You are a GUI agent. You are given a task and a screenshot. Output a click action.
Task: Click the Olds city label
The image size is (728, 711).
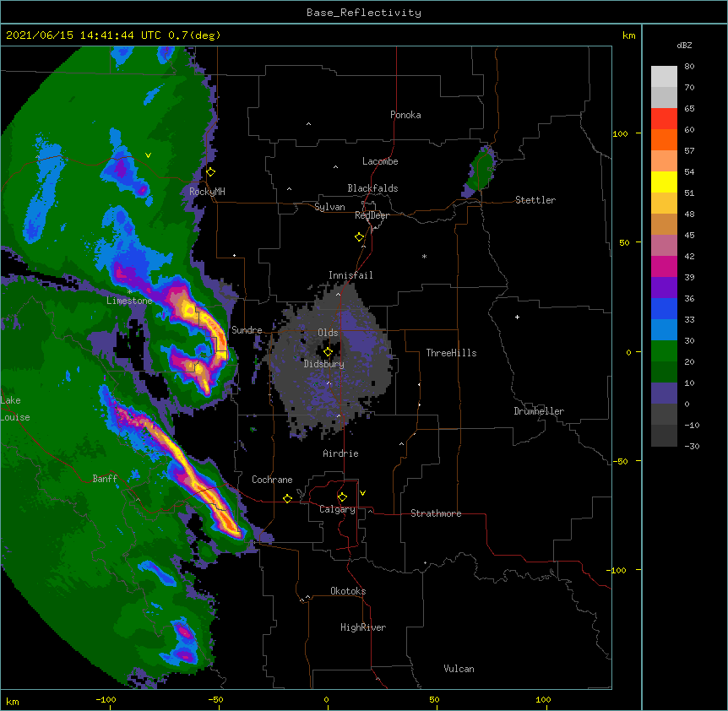coord(328,333)
